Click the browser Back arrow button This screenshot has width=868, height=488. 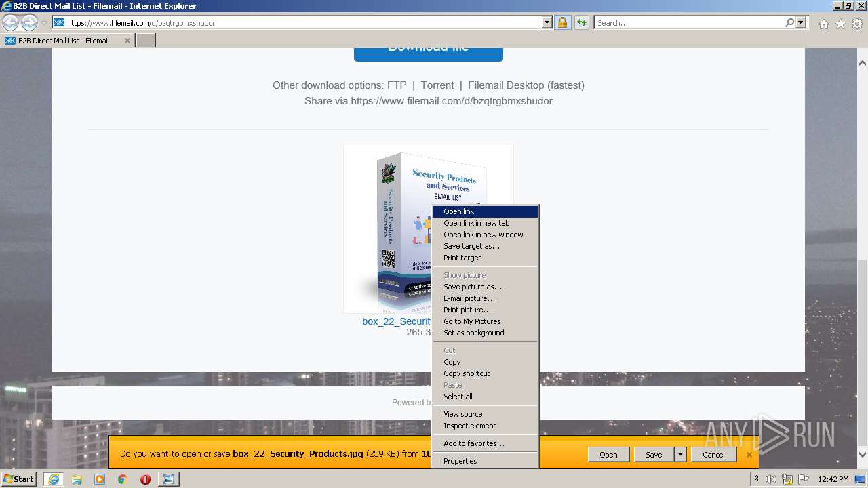coord(11,22)
